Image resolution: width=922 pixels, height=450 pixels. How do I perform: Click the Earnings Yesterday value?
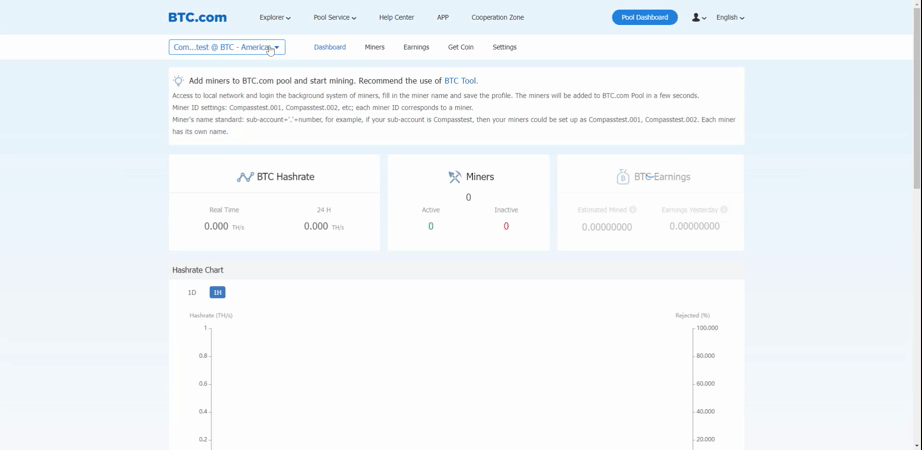click(x=694, y=226)
